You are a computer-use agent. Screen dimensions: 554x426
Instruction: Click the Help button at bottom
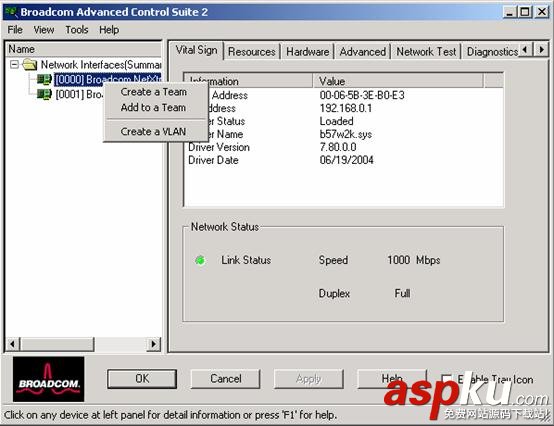tap(392, 379)
